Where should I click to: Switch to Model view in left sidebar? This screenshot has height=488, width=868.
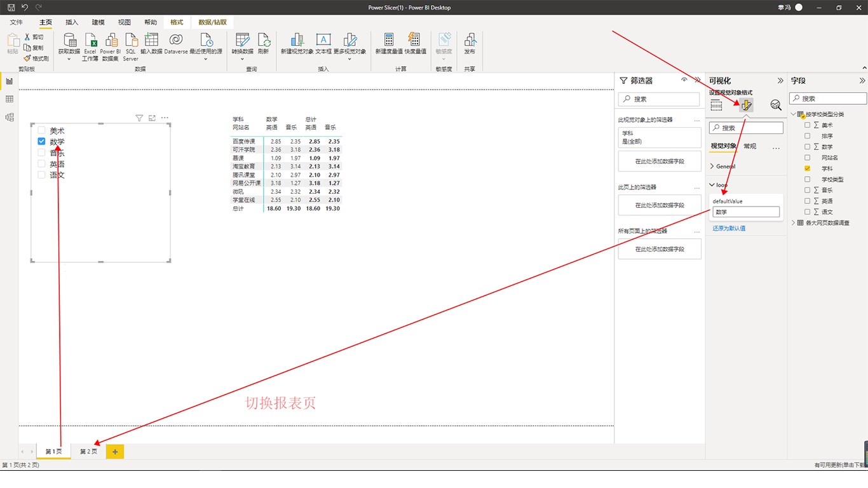pyautogui.click(x=9, y=117)
